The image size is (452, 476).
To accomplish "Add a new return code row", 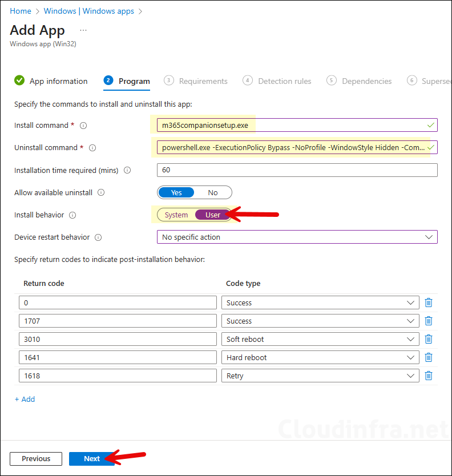I will [25, 400].
